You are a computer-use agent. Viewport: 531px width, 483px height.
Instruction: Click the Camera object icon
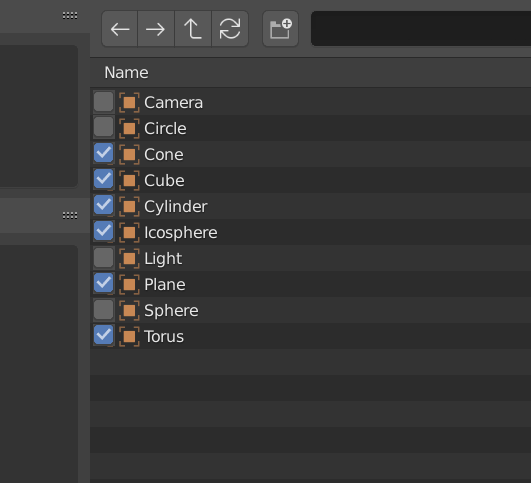pos(129,103)
